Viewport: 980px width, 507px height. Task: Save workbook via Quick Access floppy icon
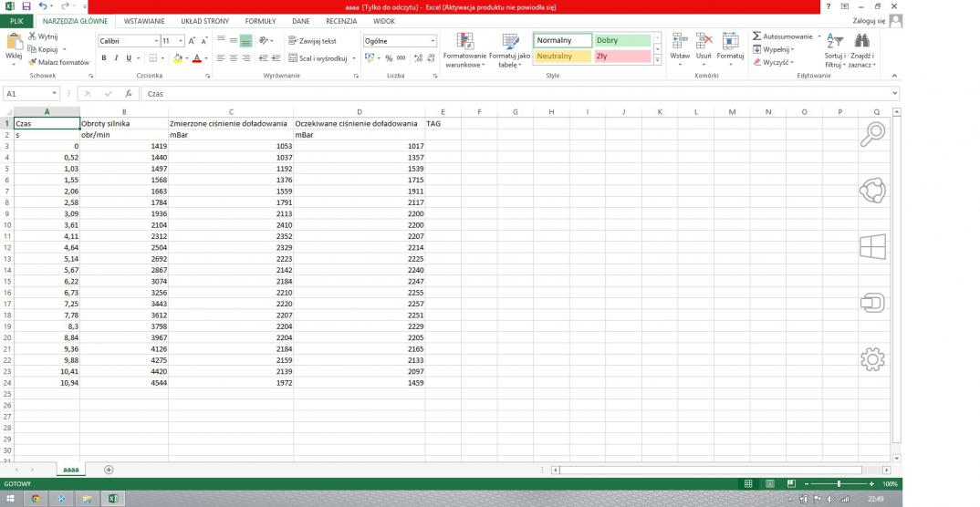pyautogui.click(x=26, y=6)
